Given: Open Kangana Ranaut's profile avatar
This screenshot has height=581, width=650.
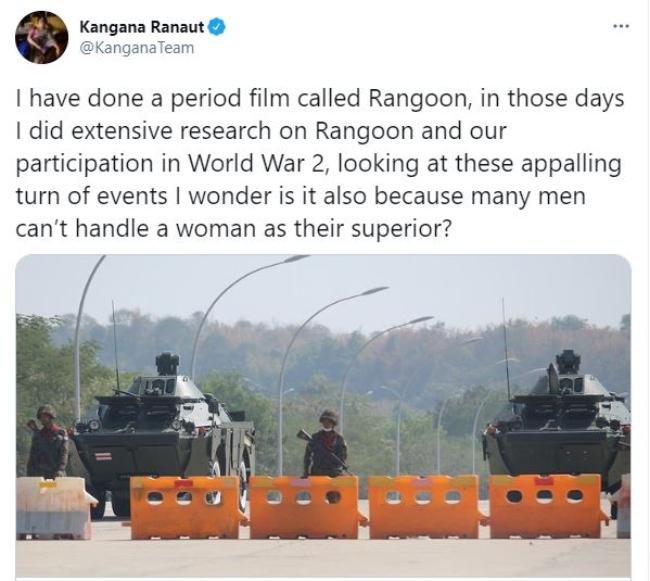Looking at the screenshot, I should pos(41,37).
